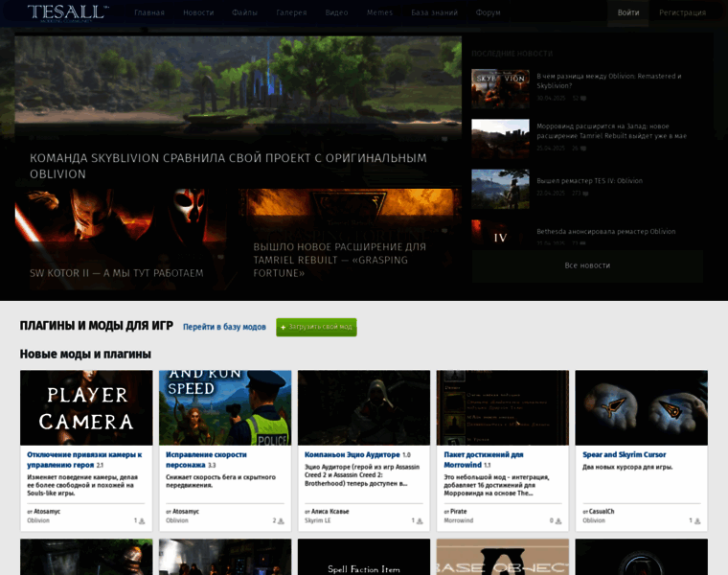Click download icon on Player Camera card
The height and width of the screenshot is (575, 728).
[142, 521]
